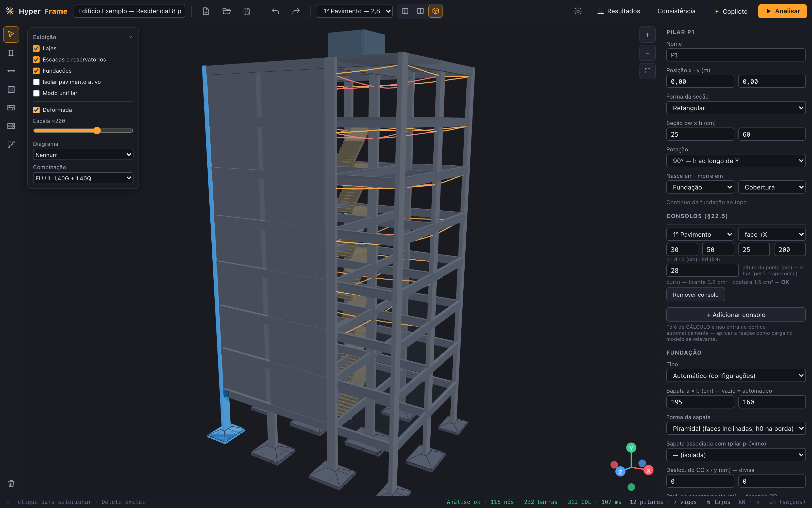
Task: Open the Diagrama dropdown
Action: tap(83, 154)
